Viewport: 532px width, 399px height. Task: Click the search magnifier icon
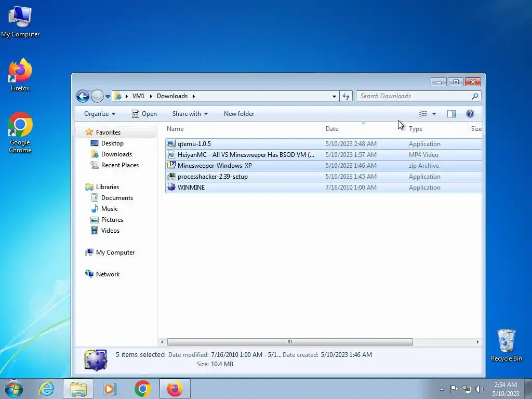[475, 96]
